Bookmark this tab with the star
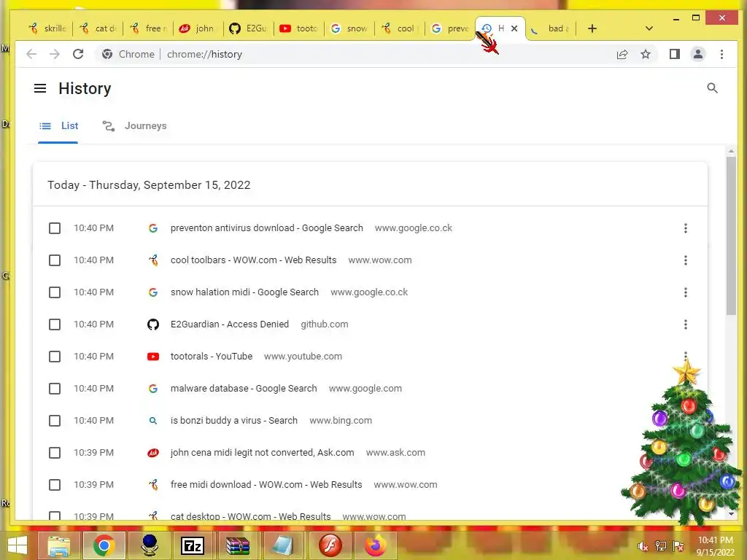Viewport: 747px width, 560px height. [x=646, y=54]
